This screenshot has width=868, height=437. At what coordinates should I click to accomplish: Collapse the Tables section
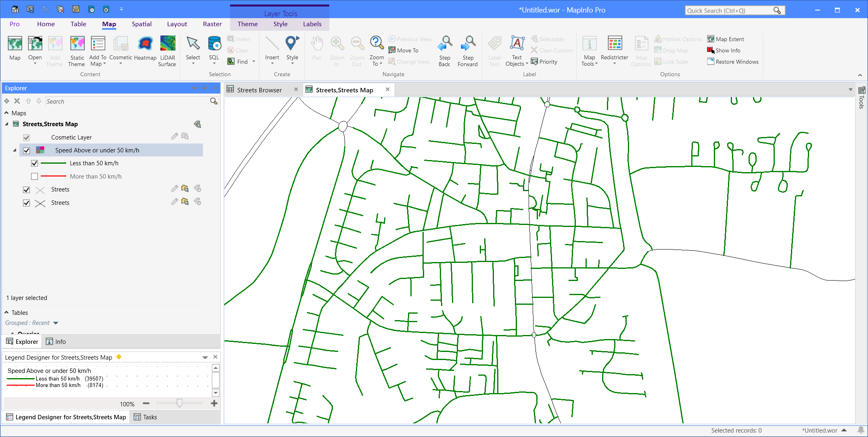[x=6, y=312]
